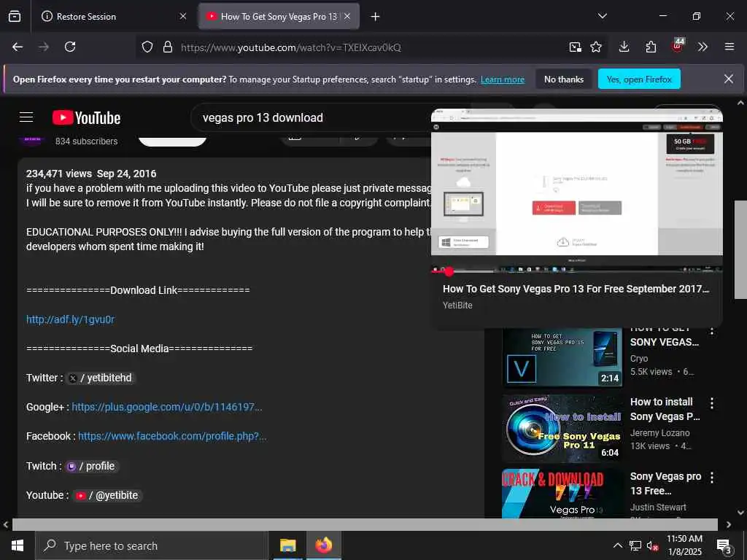
Task: Open YetiBite channel name in miniplayer
Action: coord(457,306)
